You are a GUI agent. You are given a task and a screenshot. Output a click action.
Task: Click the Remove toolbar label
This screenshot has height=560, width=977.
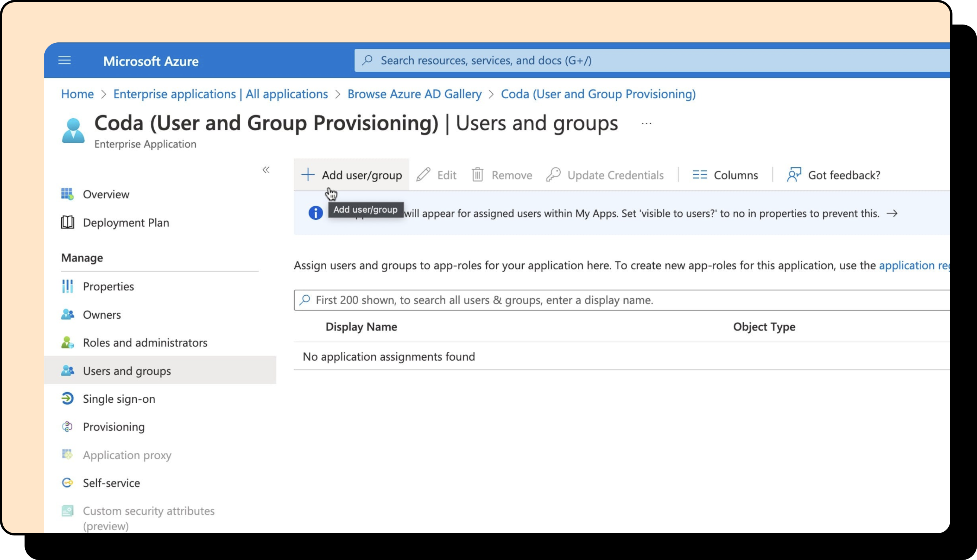coord(512,176)
